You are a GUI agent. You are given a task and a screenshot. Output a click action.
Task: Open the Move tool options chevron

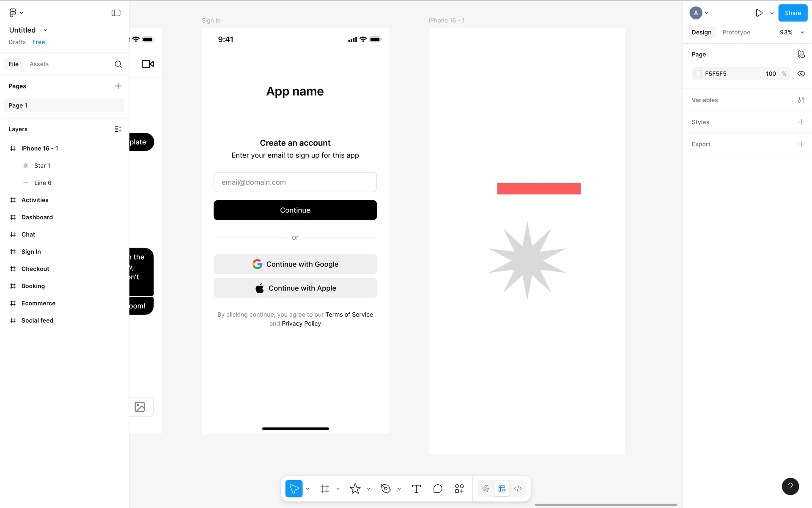tap(307, 489)
